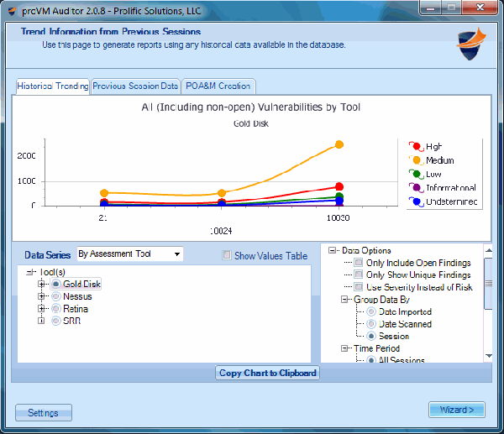The width and height of the screenshot is (504, 434).
Task: Click the High data point at session 10030
Action: tap(339, 186)
